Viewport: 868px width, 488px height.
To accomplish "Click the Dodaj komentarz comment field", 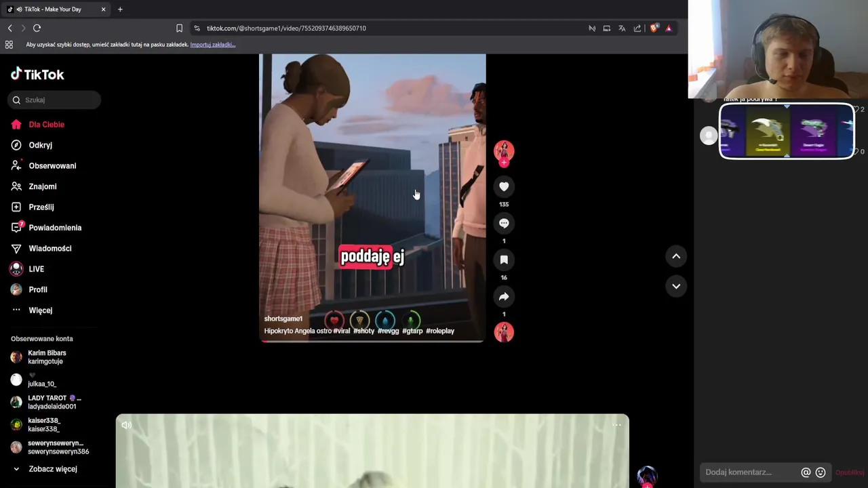I will pyautogui.click(x=749, y=472).
